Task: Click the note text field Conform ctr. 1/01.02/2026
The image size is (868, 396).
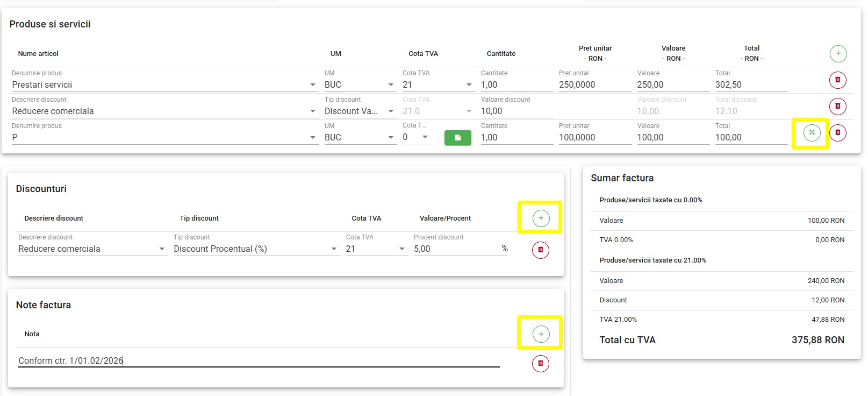Action: 258,360
